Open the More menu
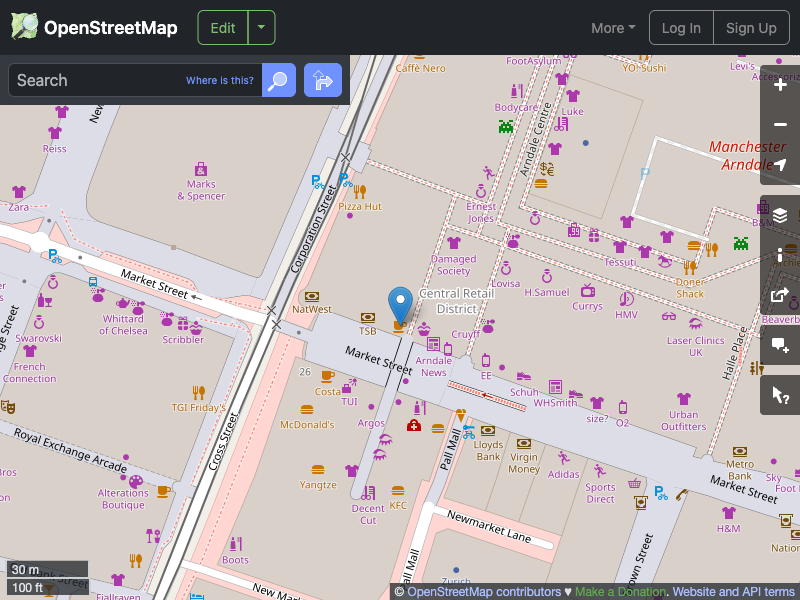The image size is (800, 600). click(x=612, y=28)
